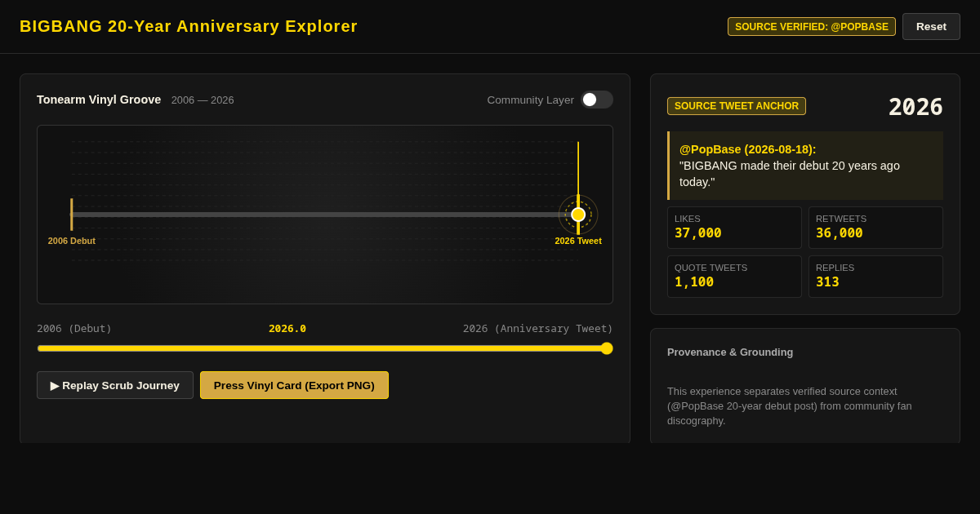980x514 pixels.
Task: Click the tweet quote text
Action: click(790, 174)
